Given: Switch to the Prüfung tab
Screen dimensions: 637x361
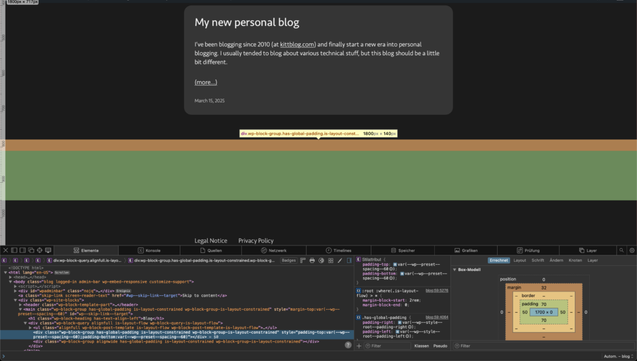Looking at the screenshot, I should click(x=528, y=250).
